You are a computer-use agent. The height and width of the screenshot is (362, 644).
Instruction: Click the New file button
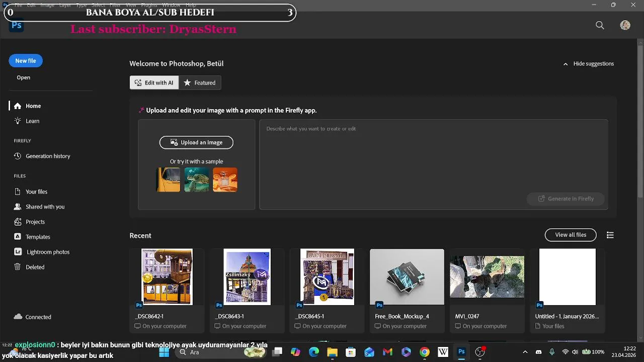point(26,61)
